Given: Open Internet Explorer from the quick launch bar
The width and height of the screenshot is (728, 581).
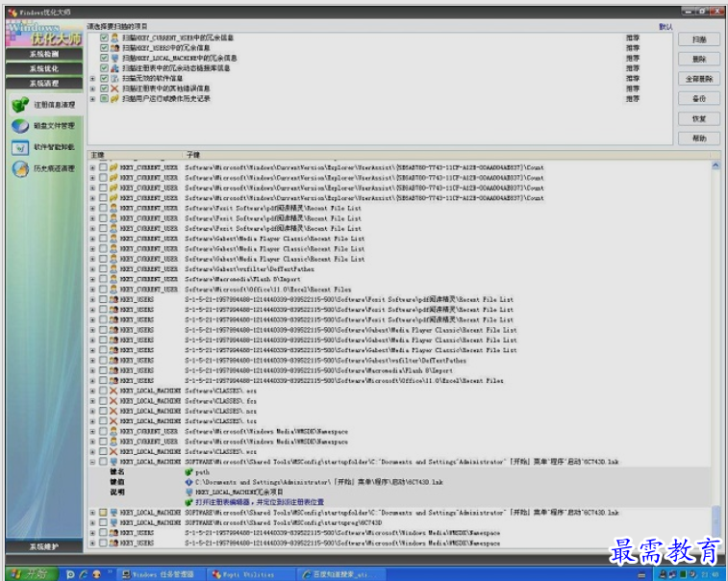Looking at the screenshot, I should tap(84, 574).
